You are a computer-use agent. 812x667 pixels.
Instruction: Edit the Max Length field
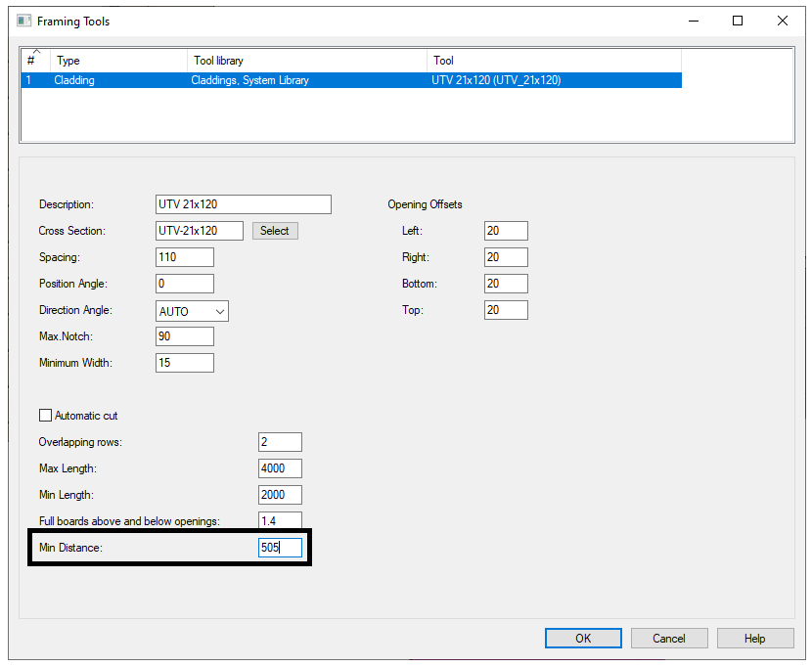pyautogui.click(x=280, y=468)
